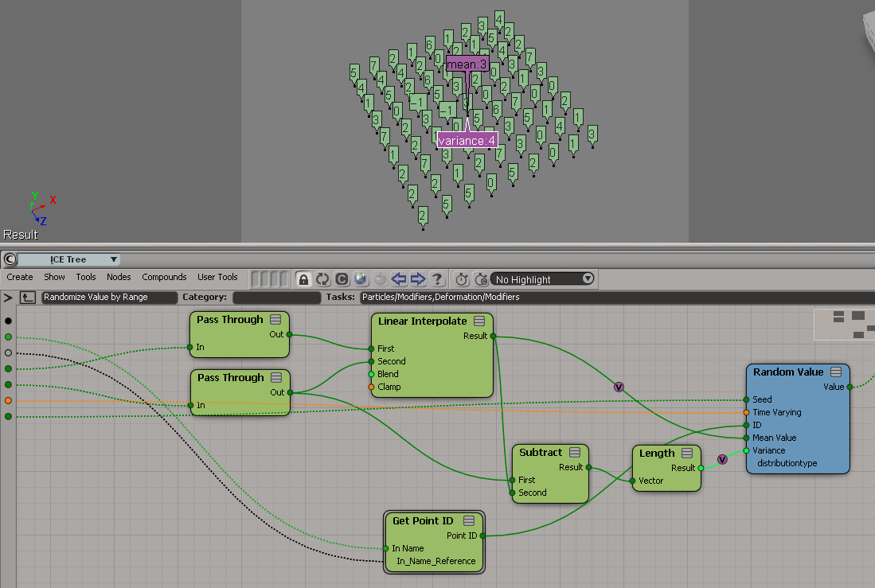Click the blue left arrow icon

399,279
